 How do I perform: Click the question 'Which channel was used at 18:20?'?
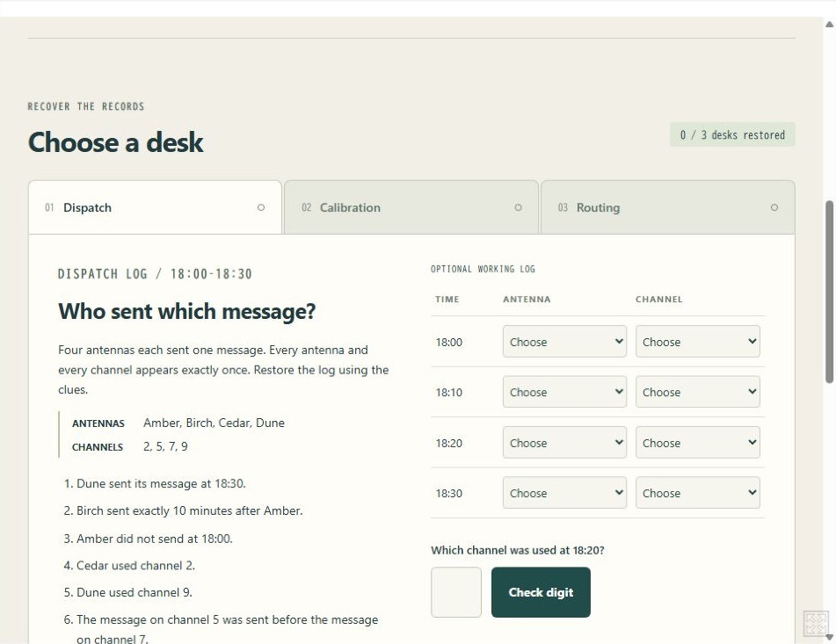(517, 550)
